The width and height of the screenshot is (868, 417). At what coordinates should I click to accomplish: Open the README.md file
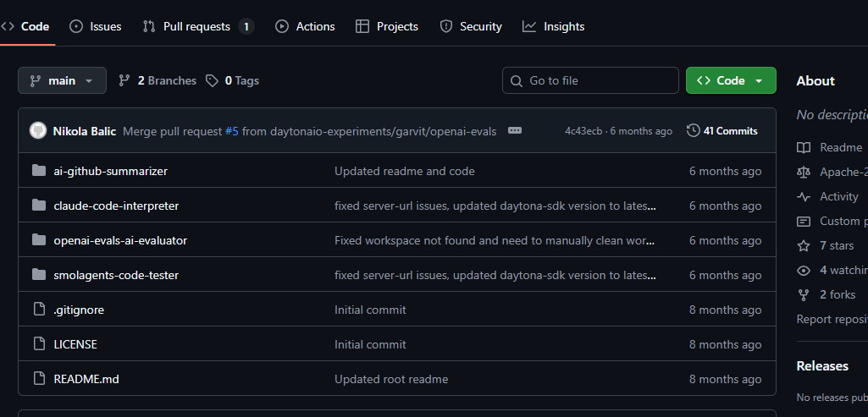pyautogui.click(x=86, y=380)
